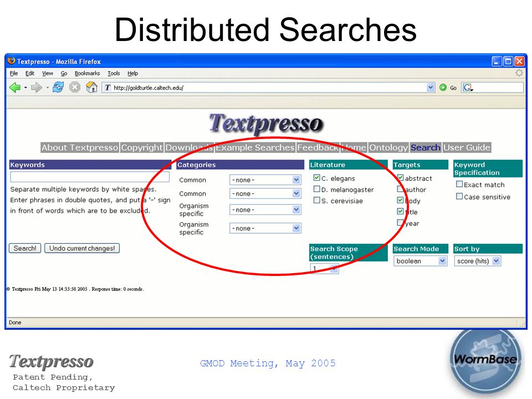Open the Feedback link
Image resolution: width=532 pixels, height=399 pixels.
pos(318,147)
